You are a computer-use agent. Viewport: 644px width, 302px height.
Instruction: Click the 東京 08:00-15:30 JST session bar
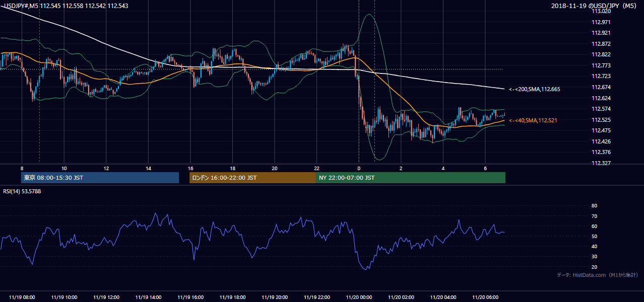[x=100, y=178]
